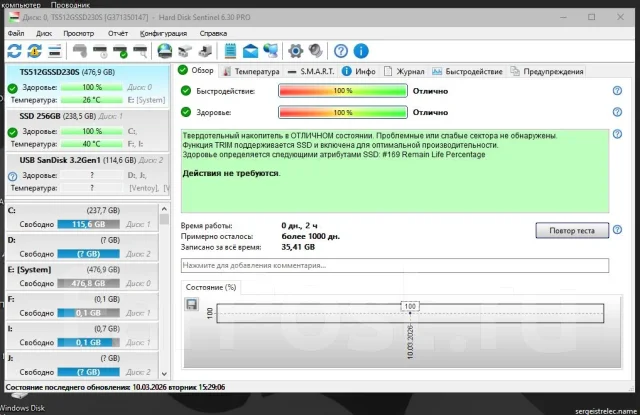Click the question mark help toolbar icon
Image resolution: width=640 pixels, height=415 pixels.
pos(341,51)
